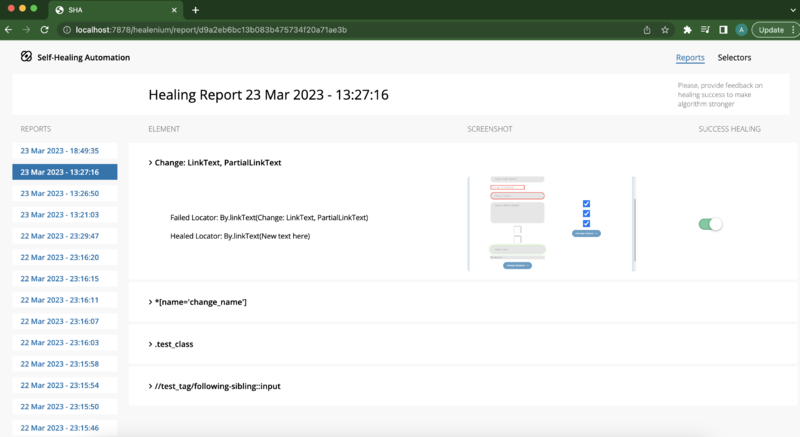800x437 pixels.
Task: Select the SHA browser tab
Action: tap(115, 10)
